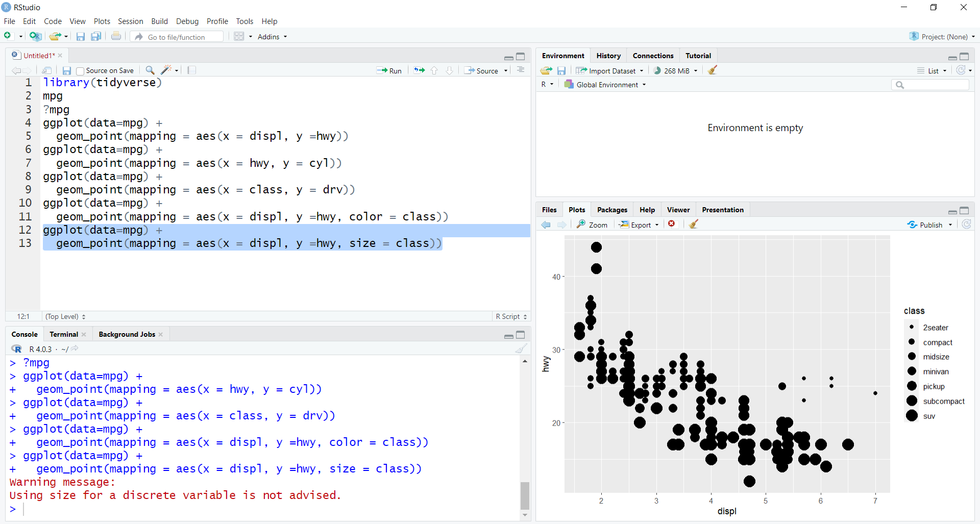Viewport: 980px width, 524px height.
Task: Click the Run button in editor
Action: coord(389,71)
